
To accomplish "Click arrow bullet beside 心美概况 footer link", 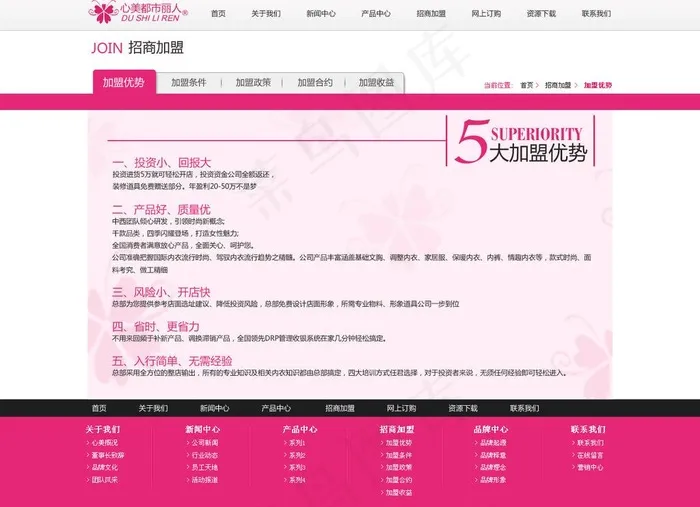I will coord(88,442).
